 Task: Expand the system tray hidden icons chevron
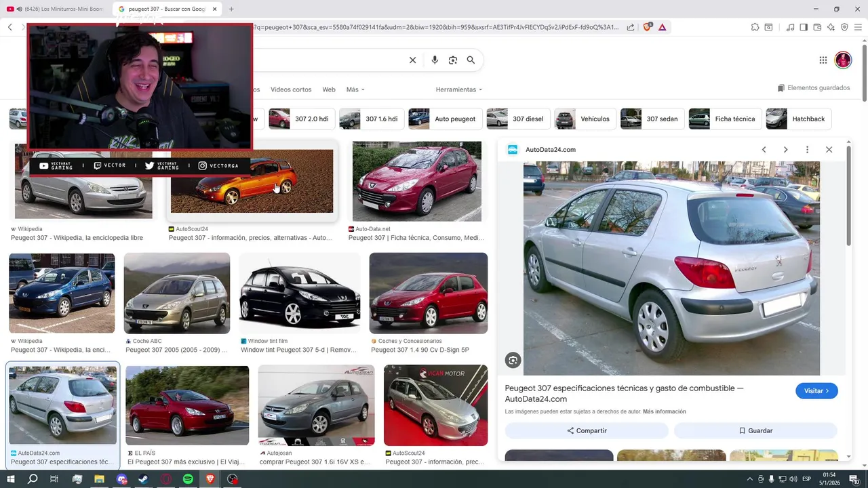[x=750, y=479]
